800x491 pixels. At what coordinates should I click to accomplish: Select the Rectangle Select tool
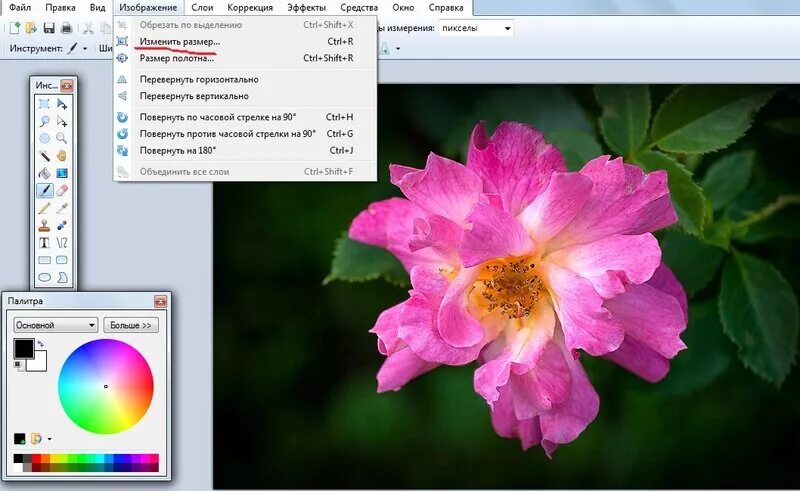tap(44, 104)
